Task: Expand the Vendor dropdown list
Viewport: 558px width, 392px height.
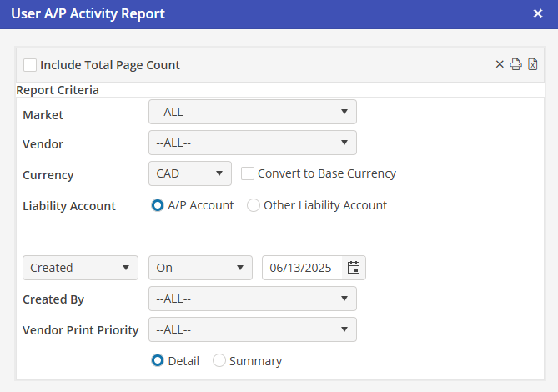Action: [252, 143]
